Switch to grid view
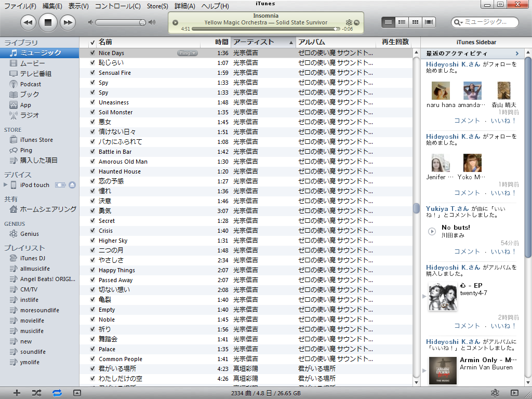The height and width of the screenshot is (399, 532). [x=415, y=22]
